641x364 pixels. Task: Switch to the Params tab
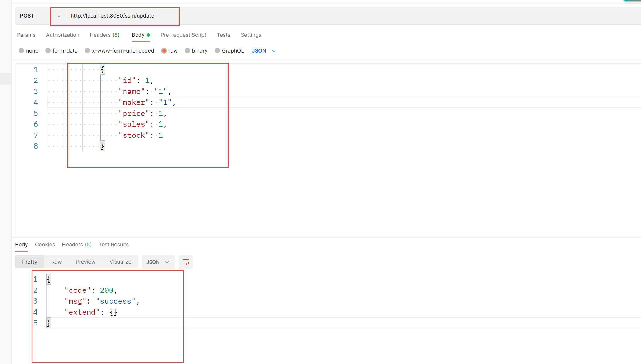point(26,35)
